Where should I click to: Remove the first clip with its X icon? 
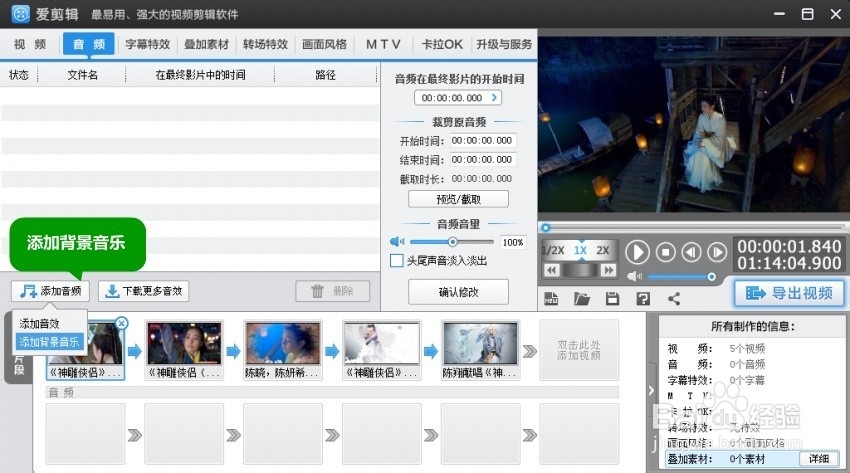121,323
